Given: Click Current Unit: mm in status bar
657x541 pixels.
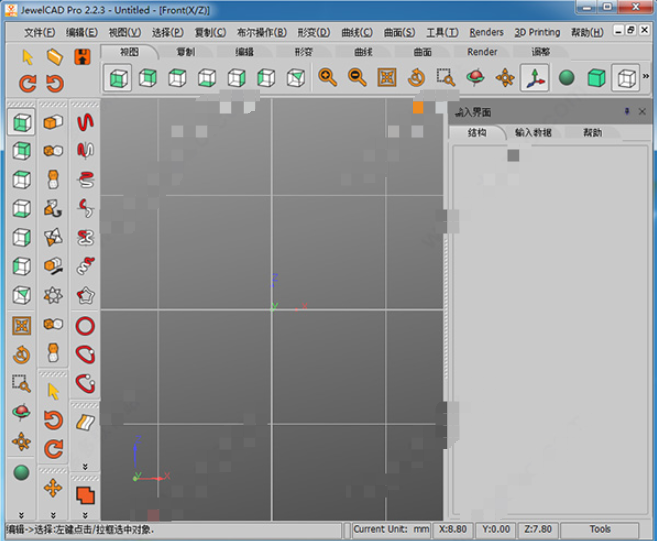Looking at the screenshot, I should (x=391, y=529).
